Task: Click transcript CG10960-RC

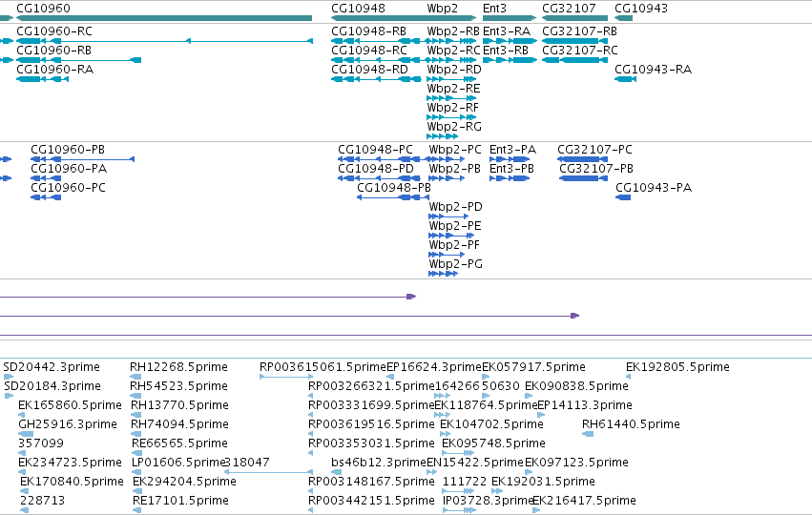Action: (54, 31)
